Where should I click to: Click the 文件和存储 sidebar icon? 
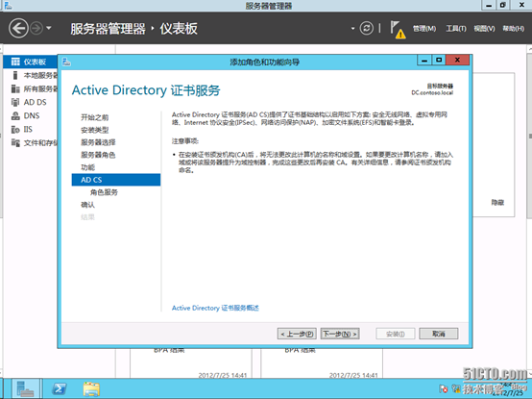(x=15, y=143)
